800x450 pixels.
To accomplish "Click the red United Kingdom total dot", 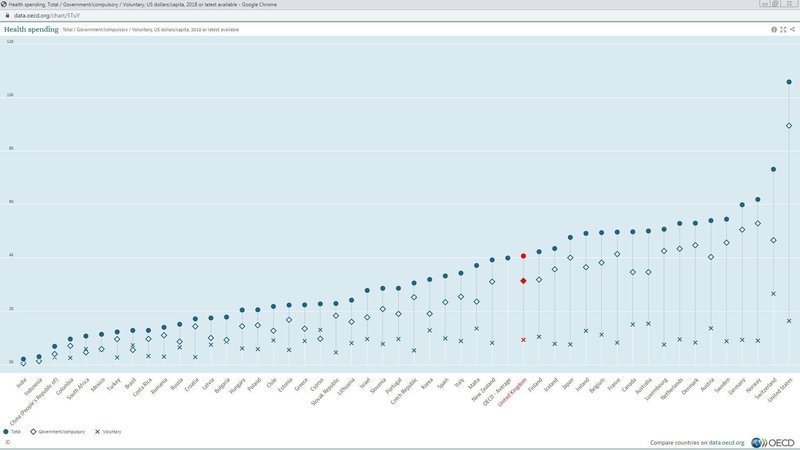I will [x=523, y=256].
